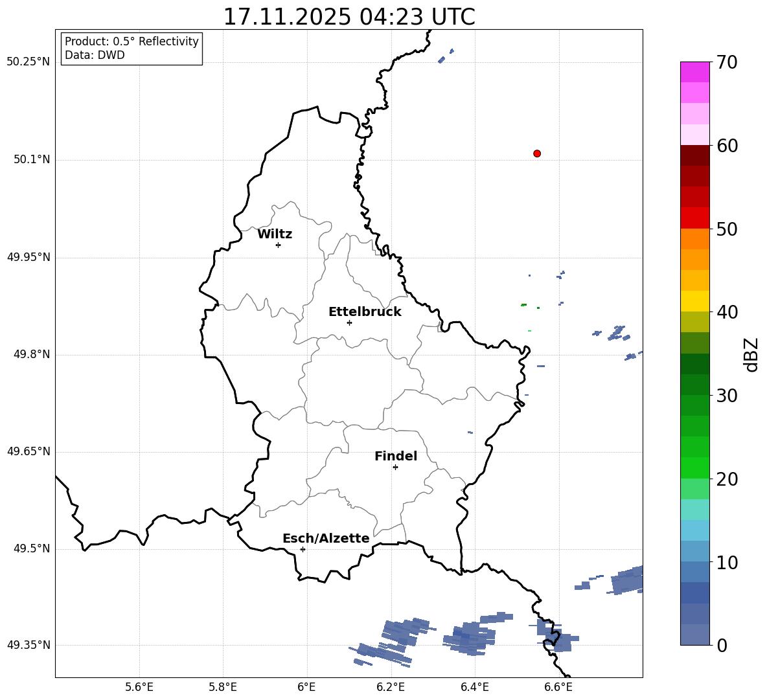The height and width of the screenshot is (700, 767).
Task: Click the 0 tick on colorbar
Action: pos(722,646)
